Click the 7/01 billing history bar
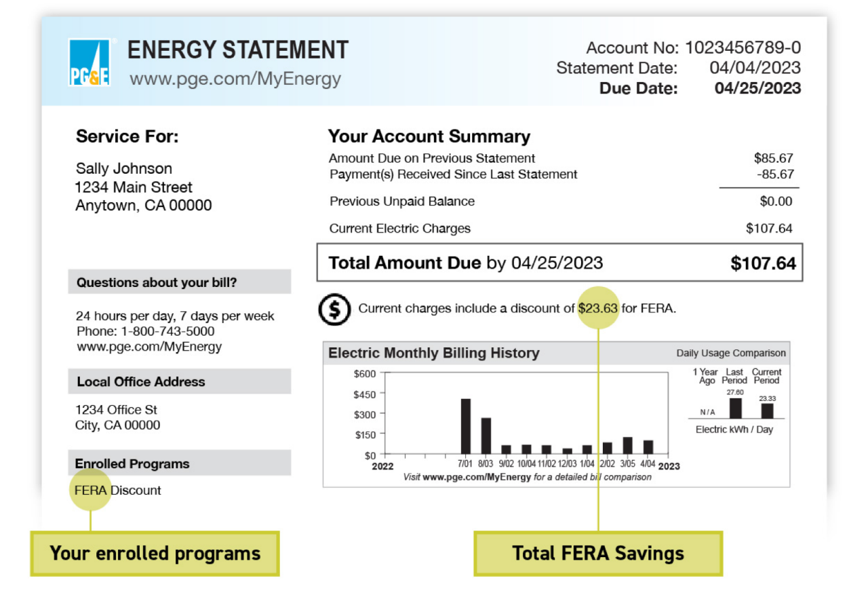This screenshot has height=591, width=868. click(466, 426)
